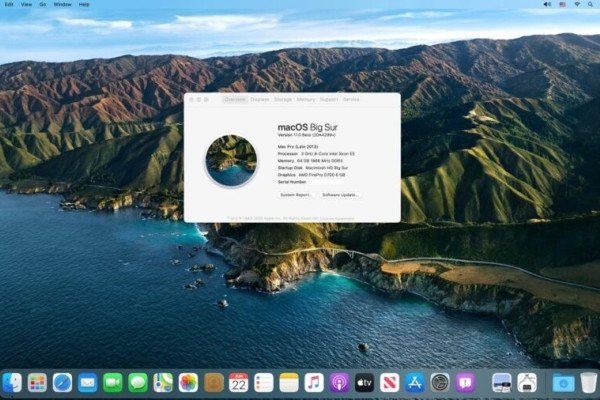Open the Music app in the Dock
Screen dimensions: 600x400
314,383
